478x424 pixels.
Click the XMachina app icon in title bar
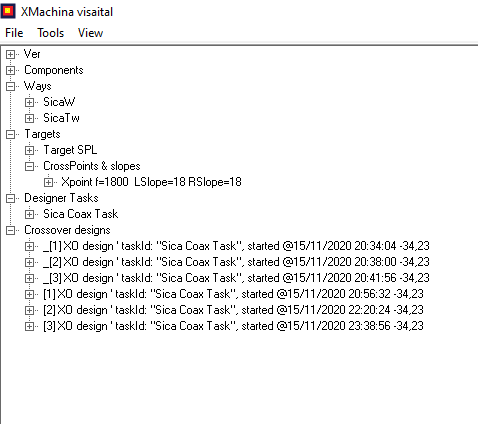pyautogui.click(x=8, y=11)
